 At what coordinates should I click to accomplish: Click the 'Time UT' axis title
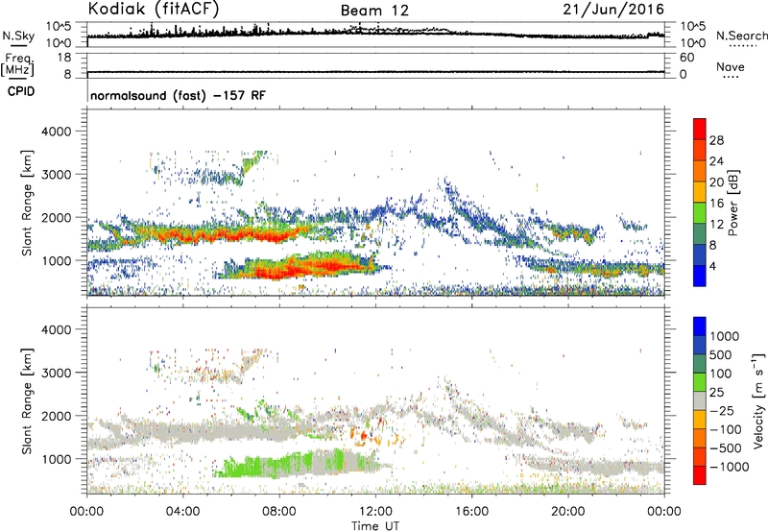click(375, 526)
